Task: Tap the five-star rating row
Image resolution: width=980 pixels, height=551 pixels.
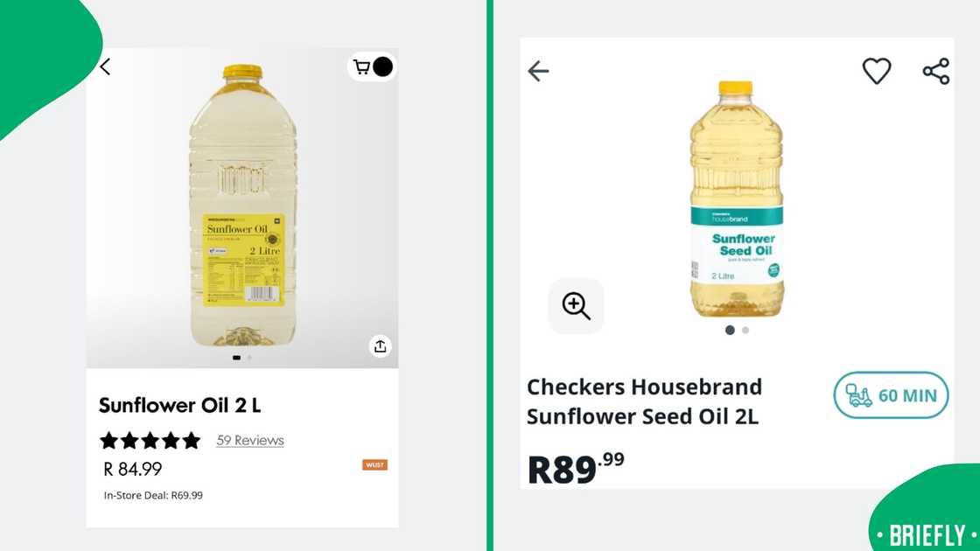Action: (x=150, y=440)
